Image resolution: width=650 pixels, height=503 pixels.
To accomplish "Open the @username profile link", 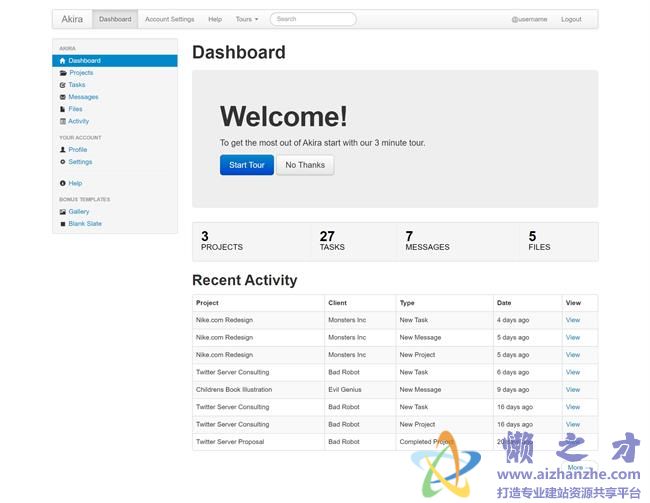I will tap(529, 19).
